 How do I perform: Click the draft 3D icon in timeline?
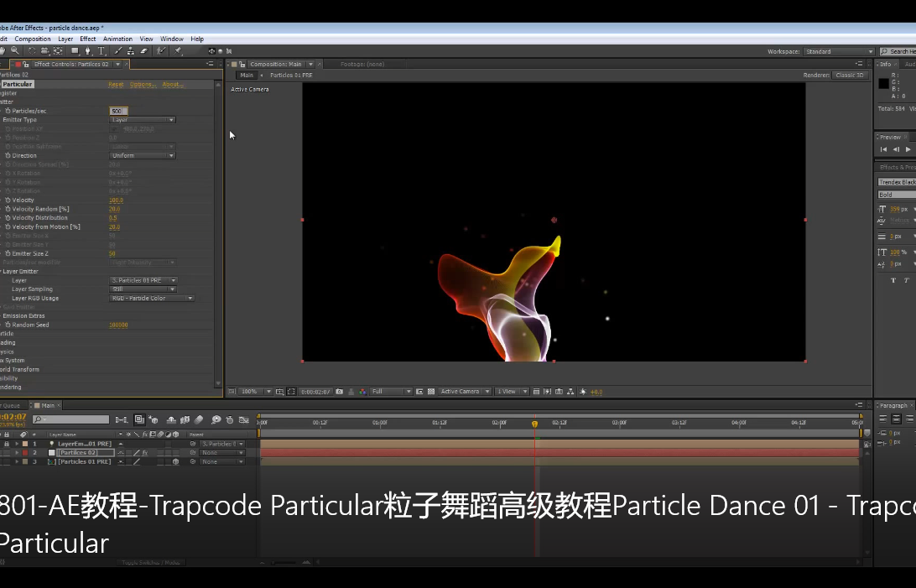[x=153, y=420]
